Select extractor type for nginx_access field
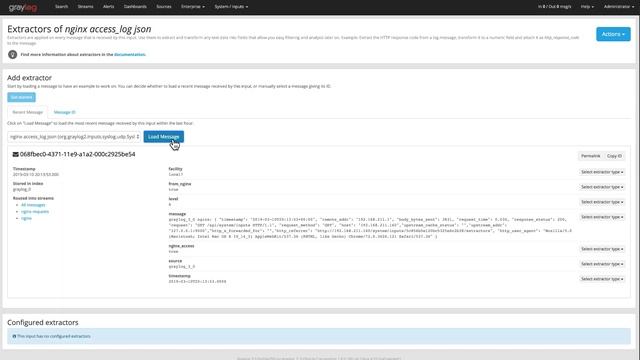Viewport: 640px width, 360px height. [602, 249]
